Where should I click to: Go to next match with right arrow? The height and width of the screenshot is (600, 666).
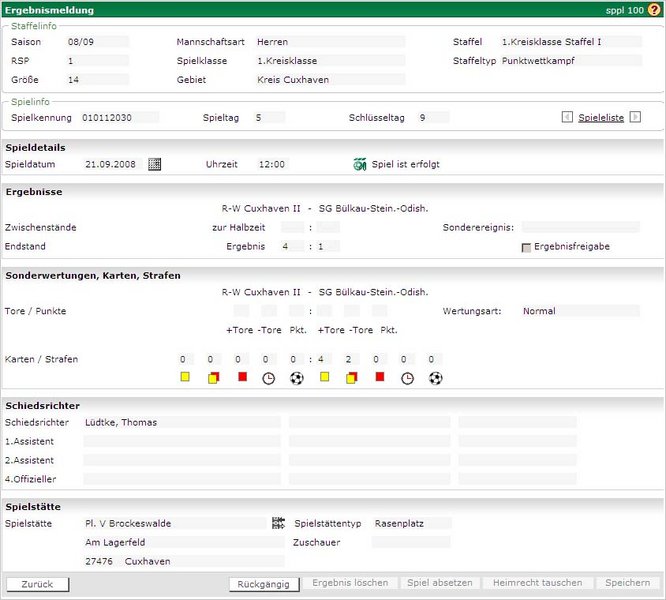pos(635,117)
